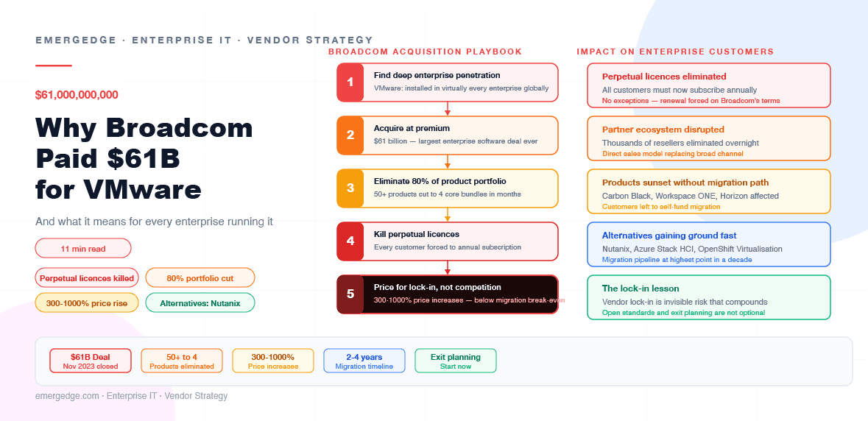The height and width of the screenshot is (421, 868).
Task: Click the emergedge.com footer link
Action: click(x=67, y=396)
